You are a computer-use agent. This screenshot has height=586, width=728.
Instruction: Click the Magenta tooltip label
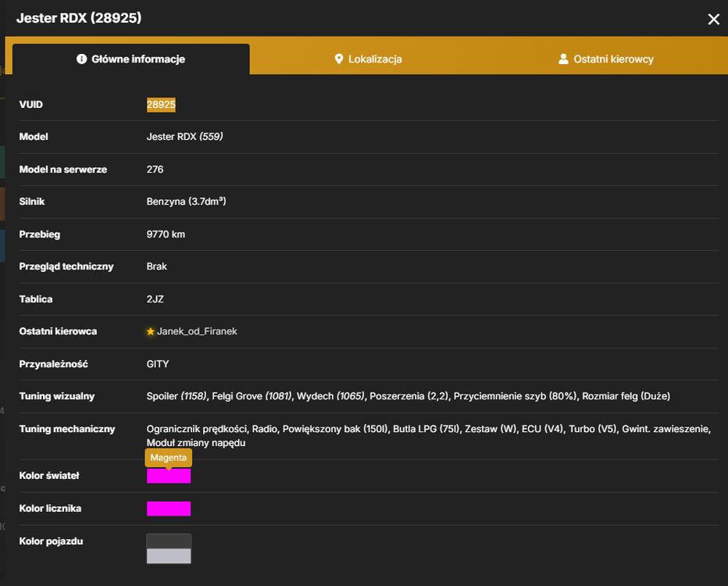(x=169, y=458)
